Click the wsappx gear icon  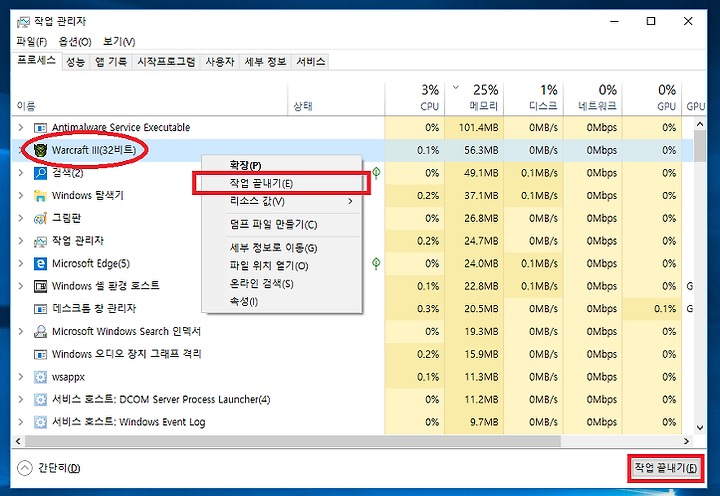[x=40, y=377]
